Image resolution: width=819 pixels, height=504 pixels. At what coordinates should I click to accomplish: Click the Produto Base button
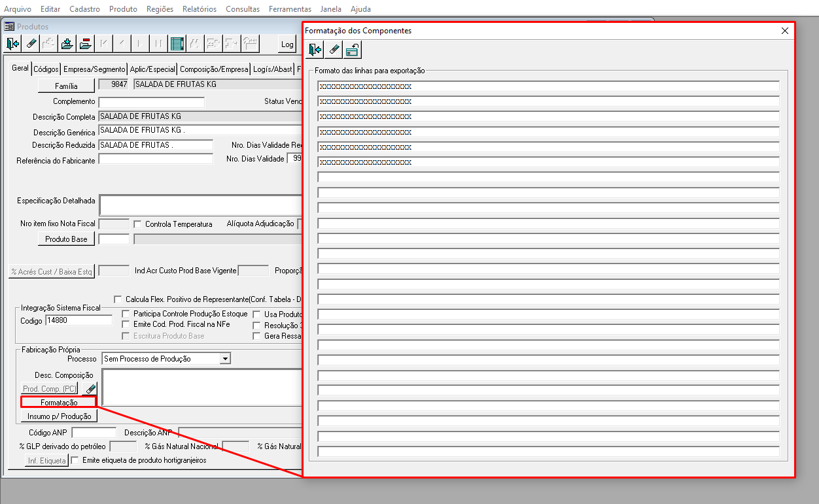pos(66,239)
